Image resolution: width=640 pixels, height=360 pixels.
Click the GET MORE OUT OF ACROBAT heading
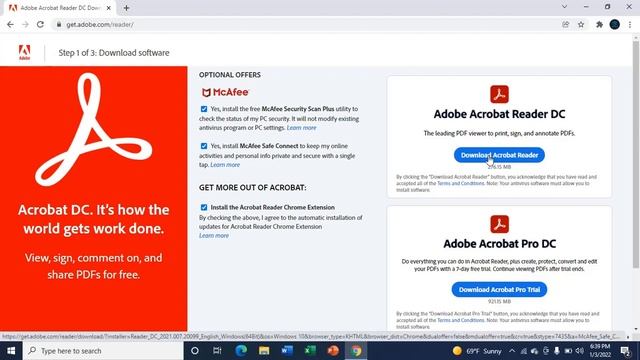(253, 187)
